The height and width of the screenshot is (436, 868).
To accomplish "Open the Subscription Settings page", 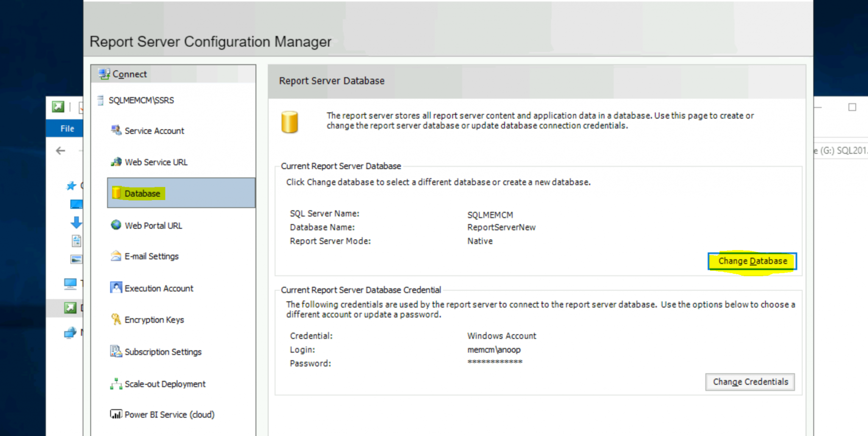I will coord(163,352).
